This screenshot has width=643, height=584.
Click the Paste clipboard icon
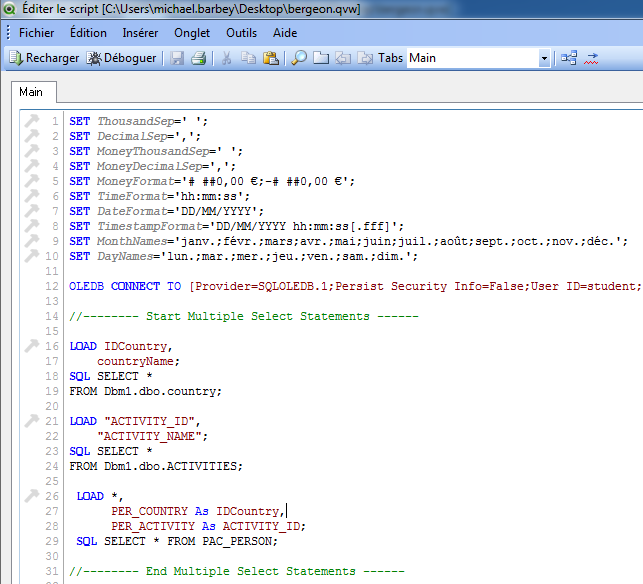pyautogui.click(x=270, y=58)
